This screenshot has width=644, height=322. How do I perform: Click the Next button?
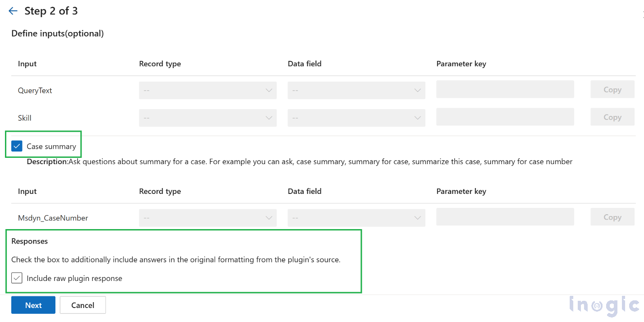[33, 305]
